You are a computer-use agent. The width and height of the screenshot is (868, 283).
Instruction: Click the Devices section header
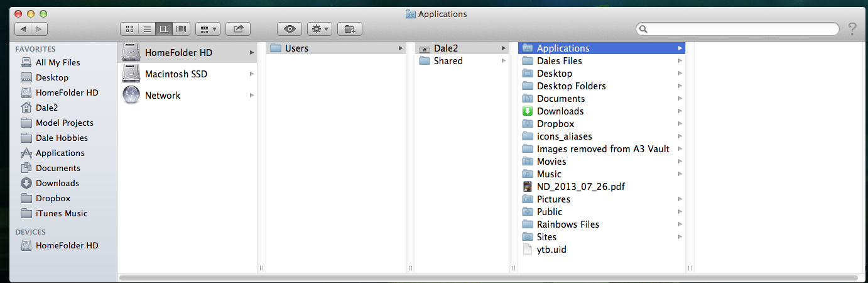pos(31,232)
